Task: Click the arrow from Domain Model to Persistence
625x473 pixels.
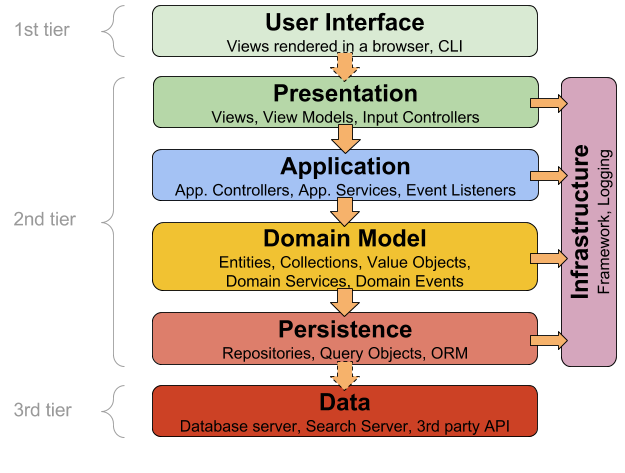Action: coord(345,300)
